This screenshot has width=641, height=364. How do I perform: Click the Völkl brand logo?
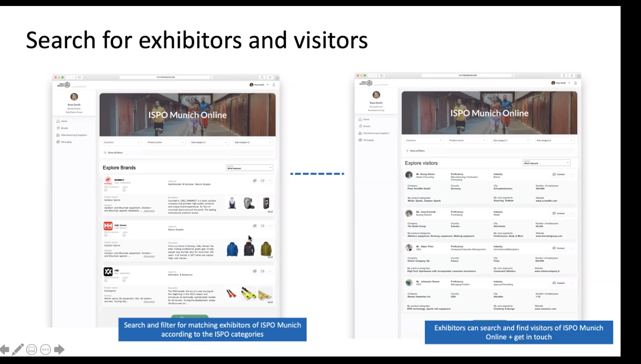pyautogui.click(x=108, y=271)
